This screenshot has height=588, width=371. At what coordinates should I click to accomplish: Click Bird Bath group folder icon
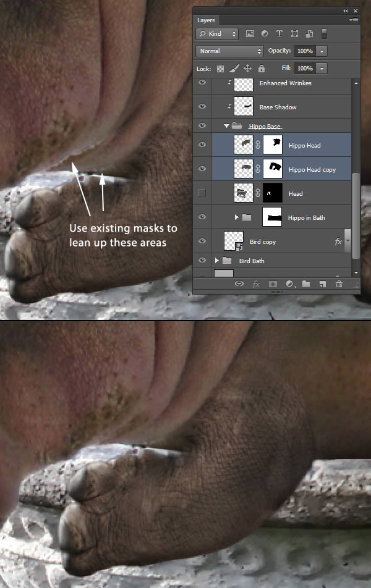pos(227,260)
